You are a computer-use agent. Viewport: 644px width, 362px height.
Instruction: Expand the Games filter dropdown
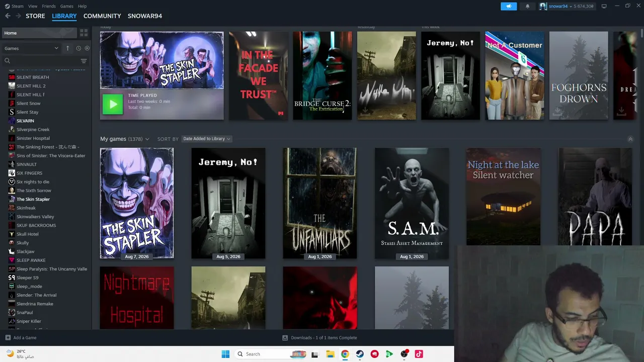pos(31,48)
